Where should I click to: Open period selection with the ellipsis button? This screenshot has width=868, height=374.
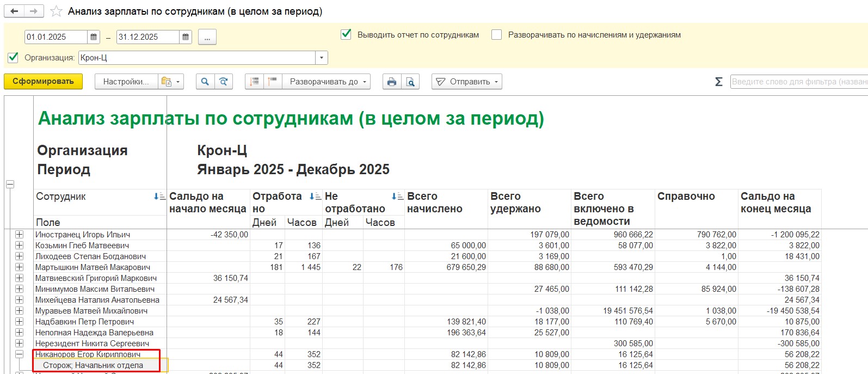tap(207, 37)
